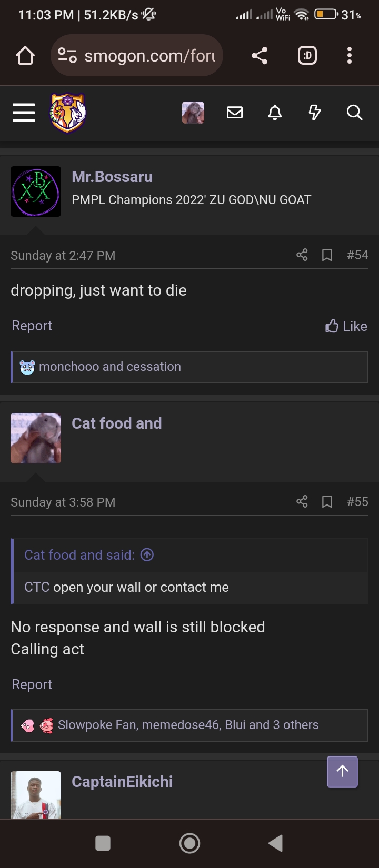
Task: Report Mr.Bossaru's post #54
Action: (x=32, y=326)
